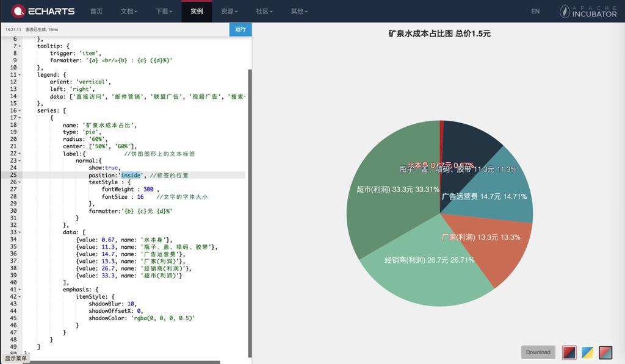
Task: Click the radius value '60%' in code
Action: pos(97,140)
